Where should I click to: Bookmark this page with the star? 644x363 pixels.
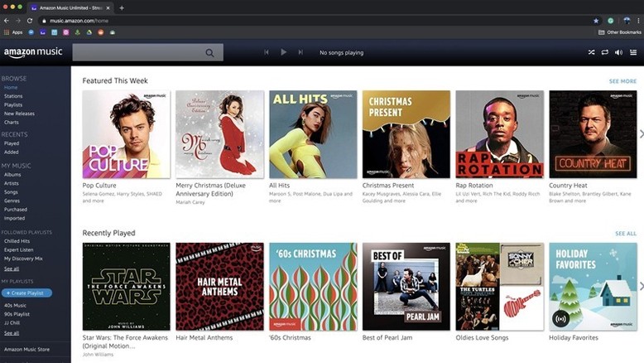point(596,21)
